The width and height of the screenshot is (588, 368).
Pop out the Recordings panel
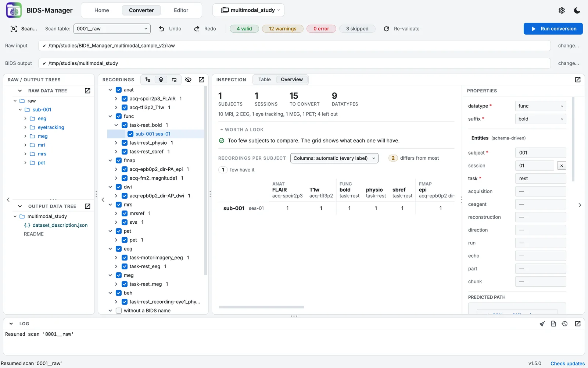(201, 79)
